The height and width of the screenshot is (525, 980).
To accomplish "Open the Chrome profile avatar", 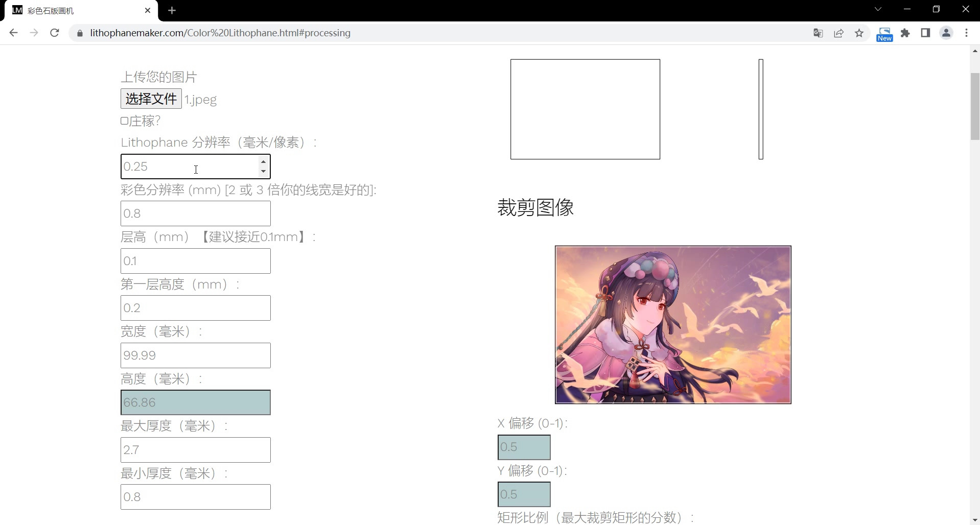I will [x=946, y=33].
